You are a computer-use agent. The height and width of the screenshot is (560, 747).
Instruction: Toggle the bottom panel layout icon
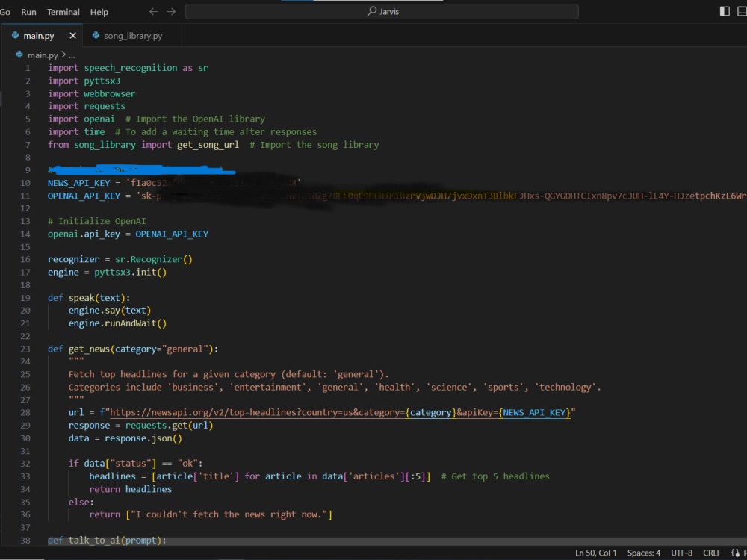[x=743, y=11]
